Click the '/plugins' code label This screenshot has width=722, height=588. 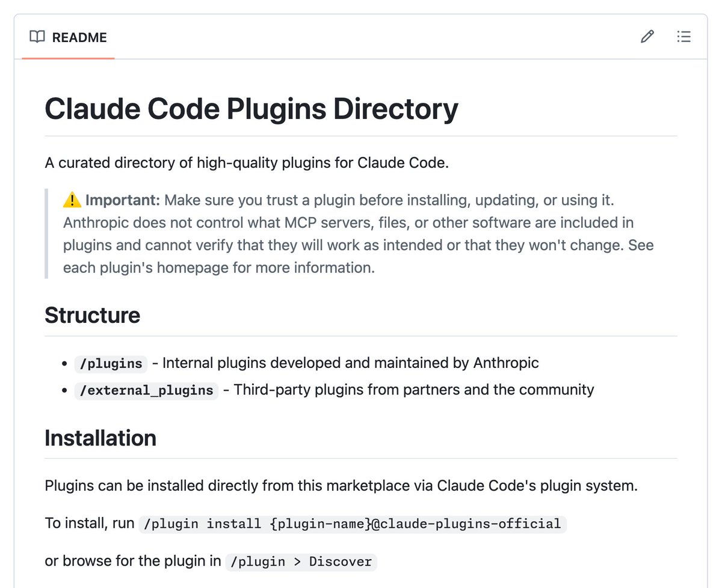pyautogui.click(x=111, y=364)
